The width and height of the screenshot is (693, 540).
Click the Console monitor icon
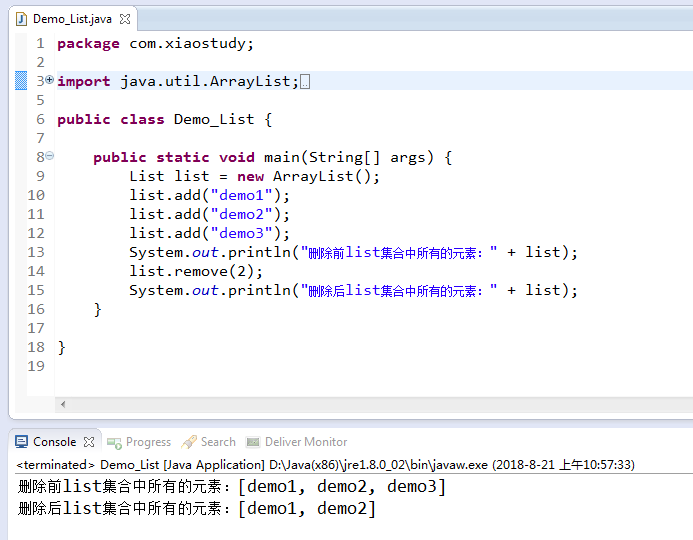tap(21, 442)
